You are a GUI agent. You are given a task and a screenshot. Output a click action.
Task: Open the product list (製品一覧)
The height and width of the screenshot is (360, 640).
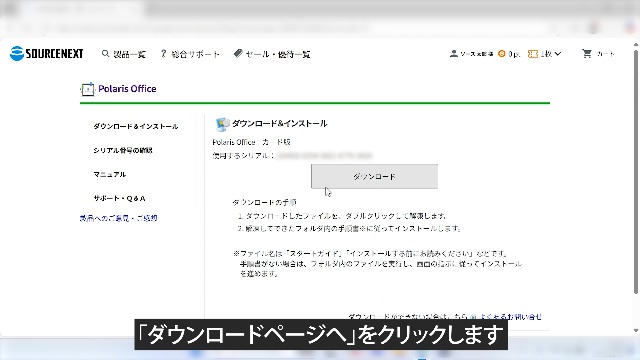pyautogui.click(x=124, y=54)
